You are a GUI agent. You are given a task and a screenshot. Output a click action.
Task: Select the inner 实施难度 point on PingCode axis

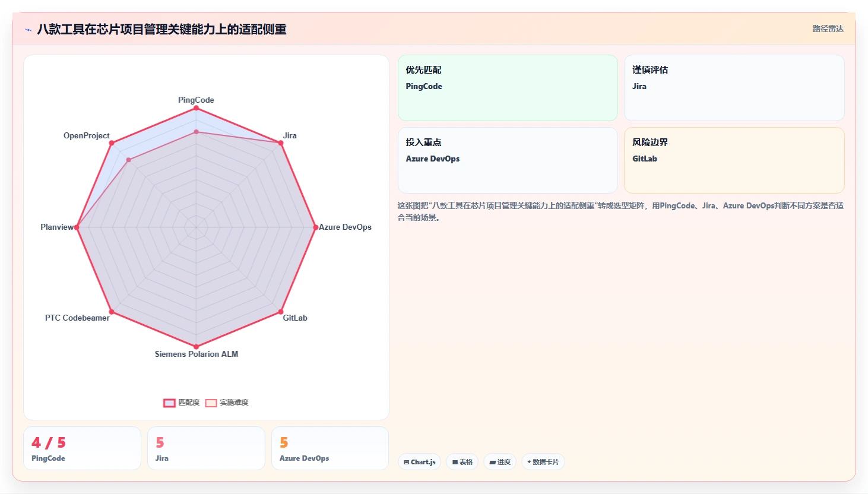coord(196,132)
